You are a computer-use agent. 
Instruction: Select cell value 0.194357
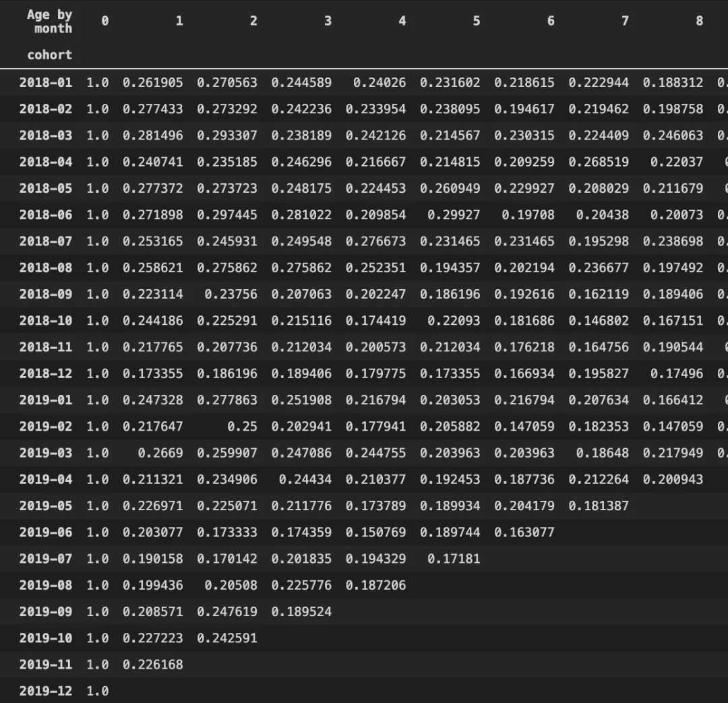pos(450,268)
